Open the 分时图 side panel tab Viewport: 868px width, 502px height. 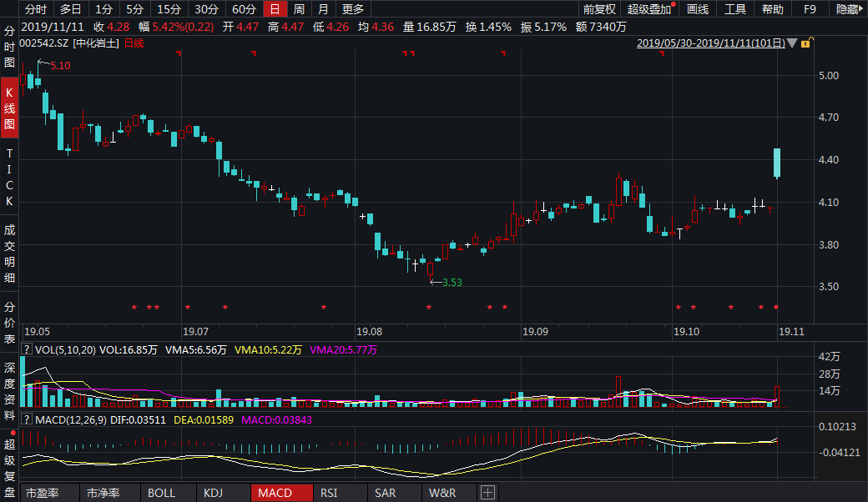tap(9, 47)
